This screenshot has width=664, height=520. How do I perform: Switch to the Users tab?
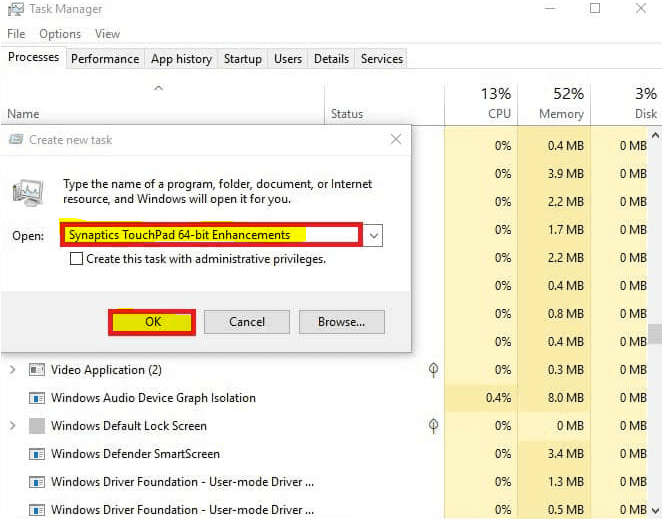coord(288,59)
